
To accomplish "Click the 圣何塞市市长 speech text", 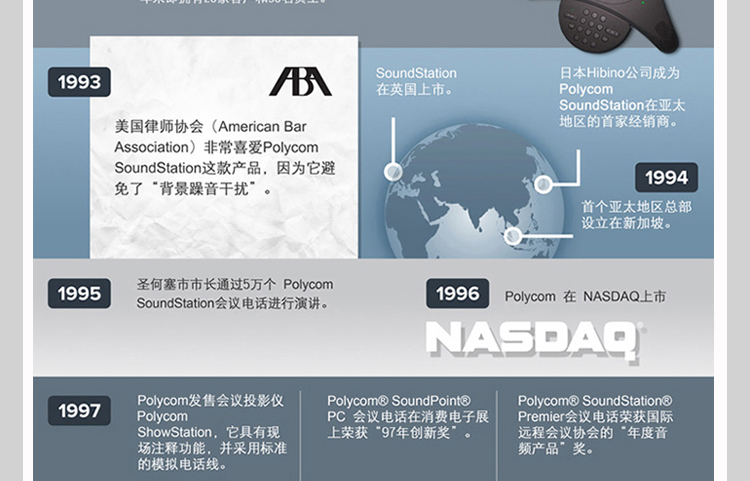I will (234, 293).
